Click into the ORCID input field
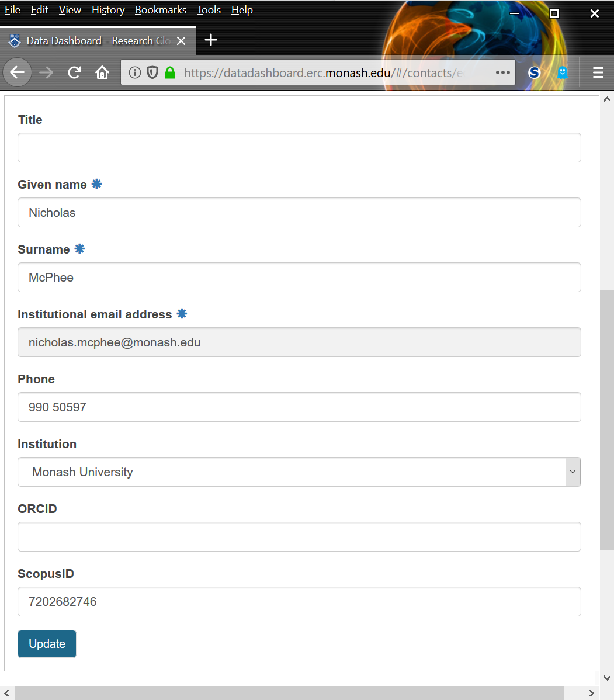This screenshot has width=614, height=700. click(x=299, y=536)
